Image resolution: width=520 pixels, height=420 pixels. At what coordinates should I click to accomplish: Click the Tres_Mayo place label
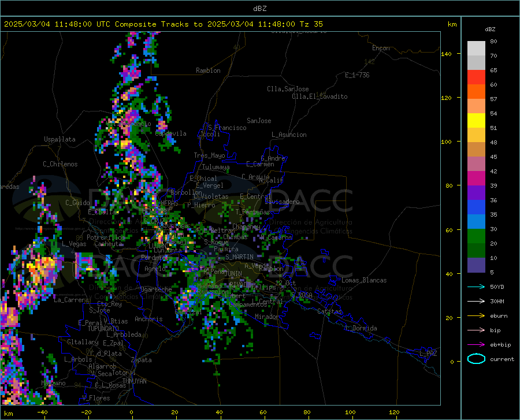pos(209,155)
